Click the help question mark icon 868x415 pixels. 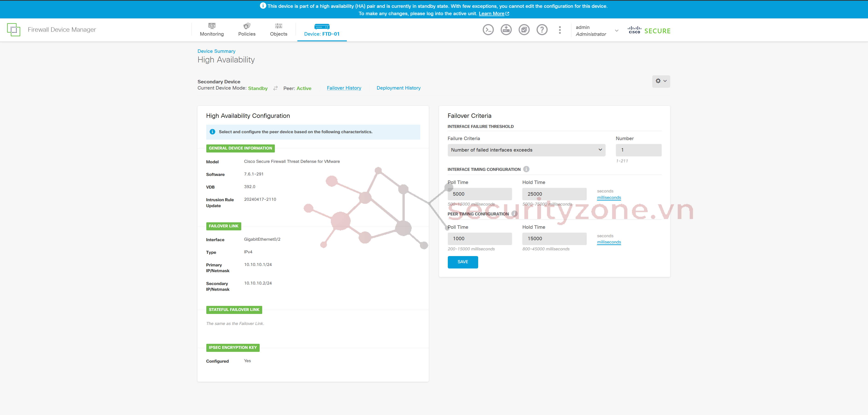tap(542, 30)
